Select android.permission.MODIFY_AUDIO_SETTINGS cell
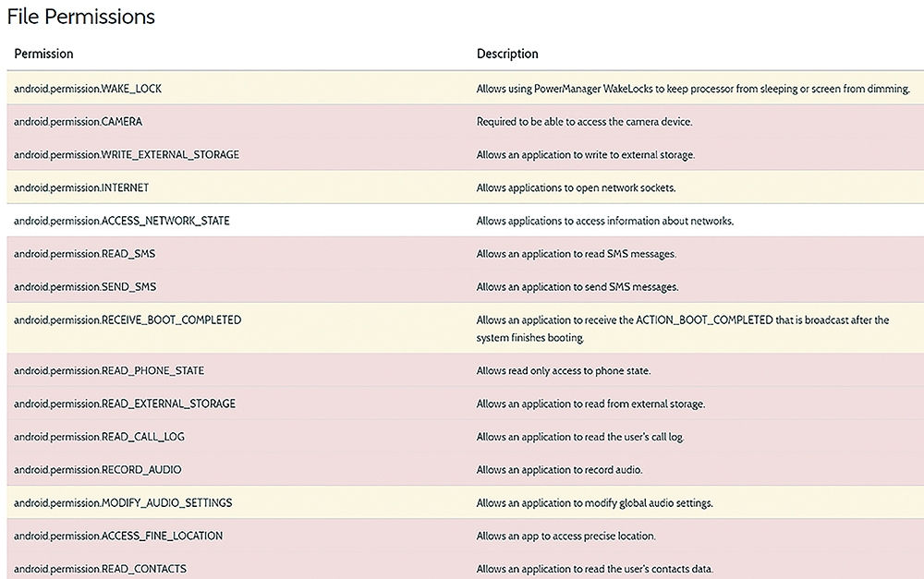 (123, 502)
